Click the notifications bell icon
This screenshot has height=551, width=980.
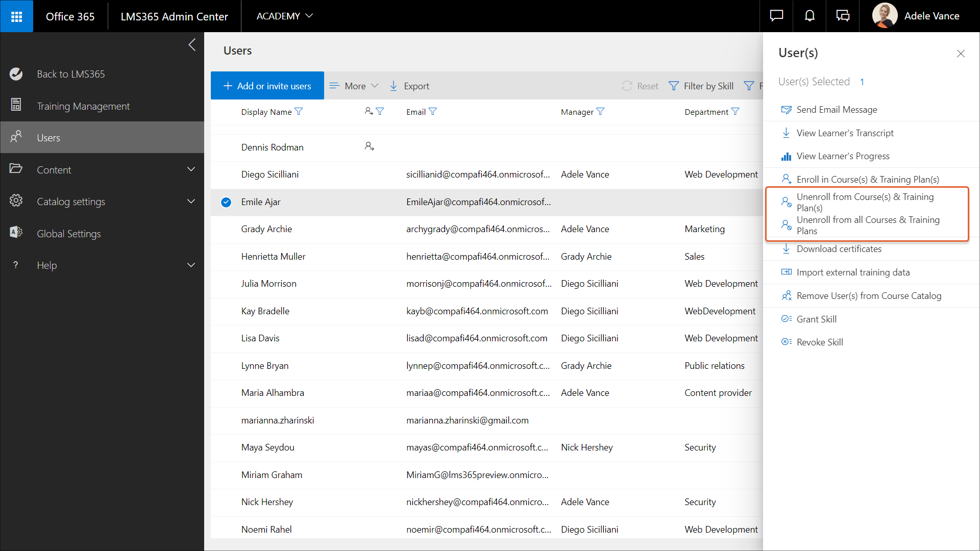810,16
